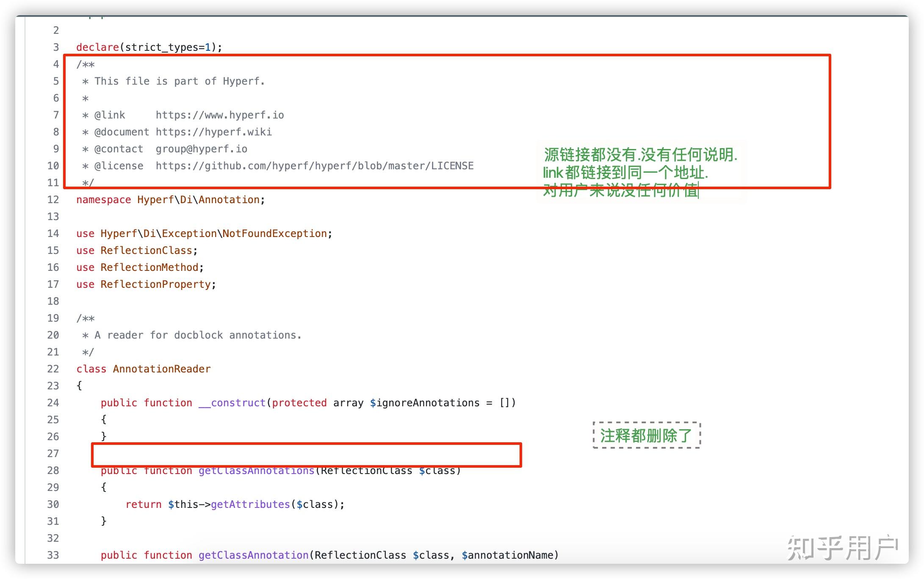Click the namespace Hyperf\Di\Annotation declaration

169,199
